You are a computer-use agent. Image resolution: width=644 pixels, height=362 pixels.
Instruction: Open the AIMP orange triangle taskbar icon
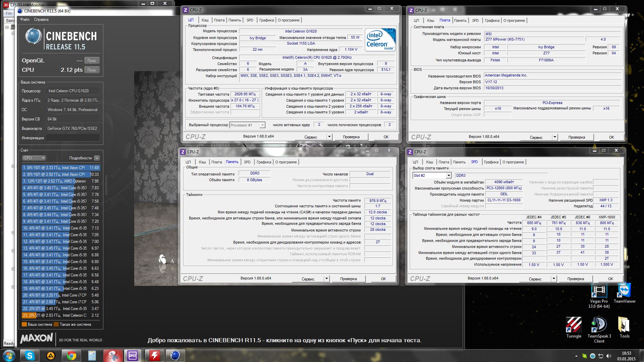tap(51, 356)
